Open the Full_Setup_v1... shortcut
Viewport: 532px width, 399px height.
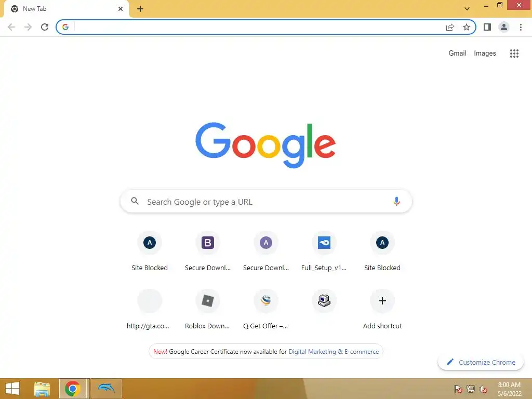point(324,251)
